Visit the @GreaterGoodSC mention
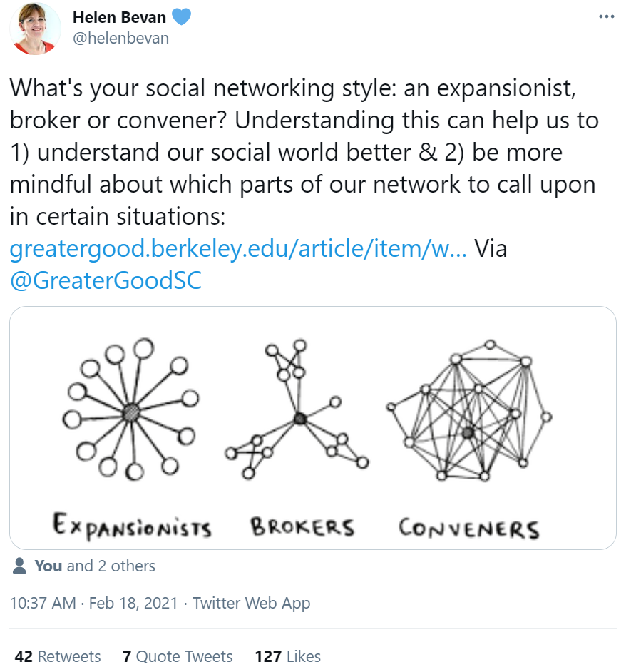 click(106, 280)
